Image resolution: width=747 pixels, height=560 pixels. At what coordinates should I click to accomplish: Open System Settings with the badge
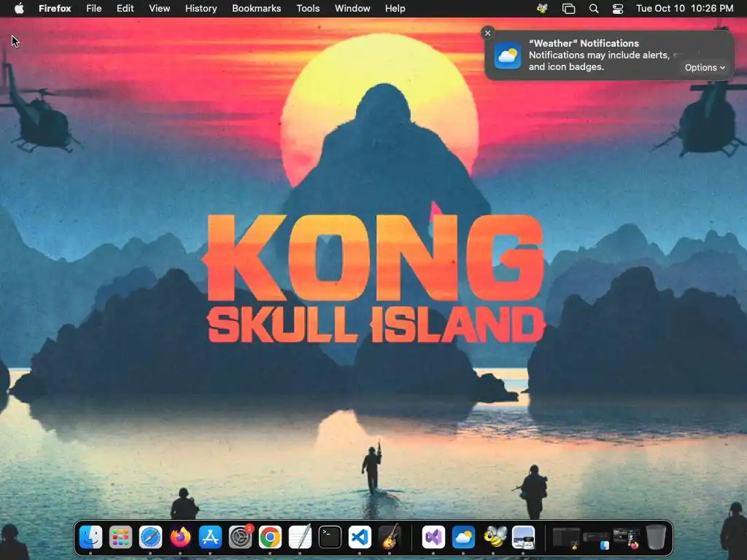241,537
